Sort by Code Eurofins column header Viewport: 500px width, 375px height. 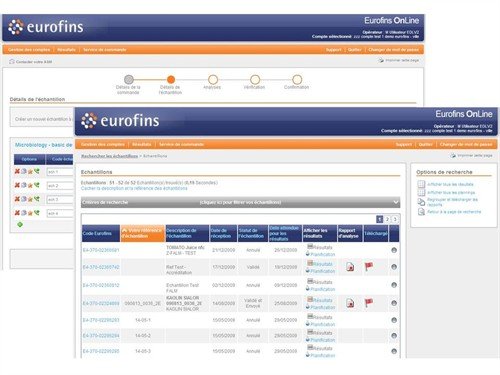pyautogui.click(x=101, y=233)
